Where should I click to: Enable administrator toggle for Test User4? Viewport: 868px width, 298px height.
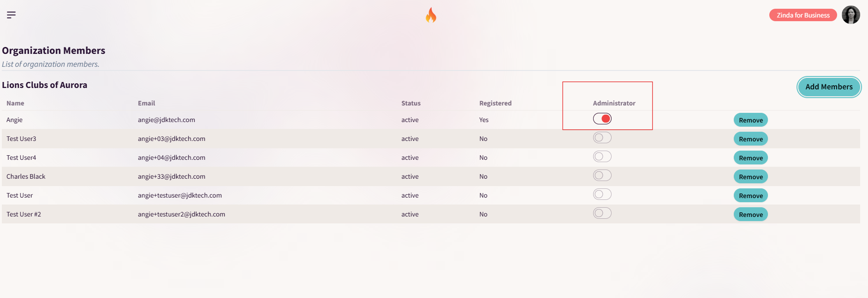[x=602, y=157]
